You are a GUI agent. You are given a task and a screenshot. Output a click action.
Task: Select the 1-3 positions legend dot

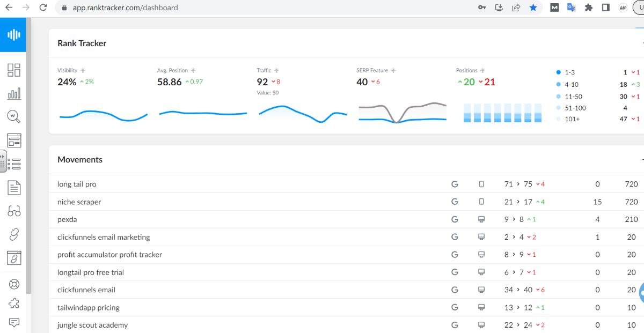[559, 72]
